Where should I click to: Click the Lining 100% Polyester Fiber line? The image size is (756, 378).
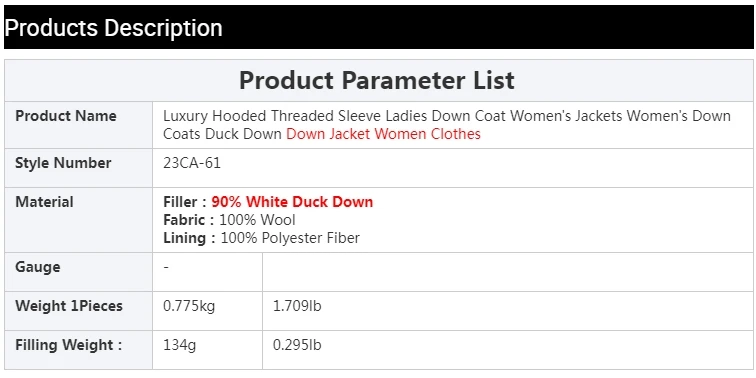261,238
